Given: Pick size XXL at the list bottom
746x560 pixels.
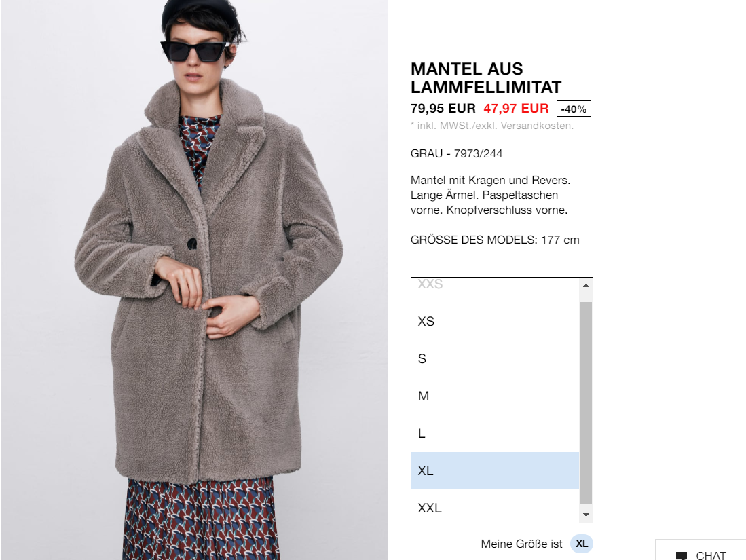Looking at the screenshot, I should pyautogui.click(x=495, y=506).
